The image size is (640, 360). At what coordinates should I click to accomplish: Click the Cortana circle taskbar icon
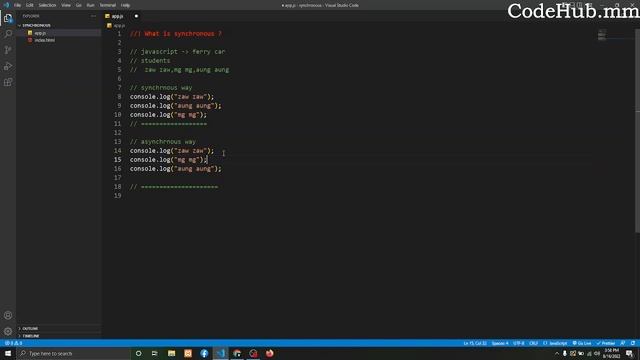click(138, 353)
